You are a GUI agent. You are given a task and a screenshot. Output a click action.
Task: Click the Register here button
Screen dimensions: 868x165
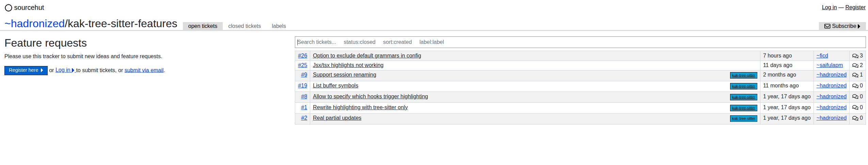click(x=26, y=70)
